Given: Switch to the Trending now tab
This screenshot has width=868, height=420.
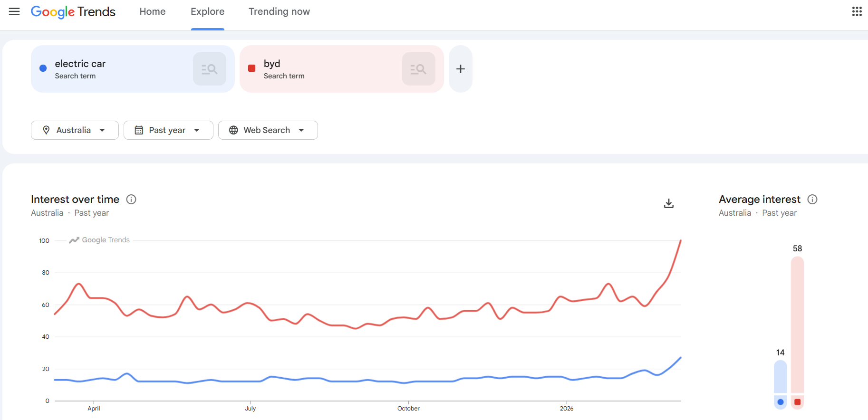Looking at the screenshot, I should coord(279,11).
